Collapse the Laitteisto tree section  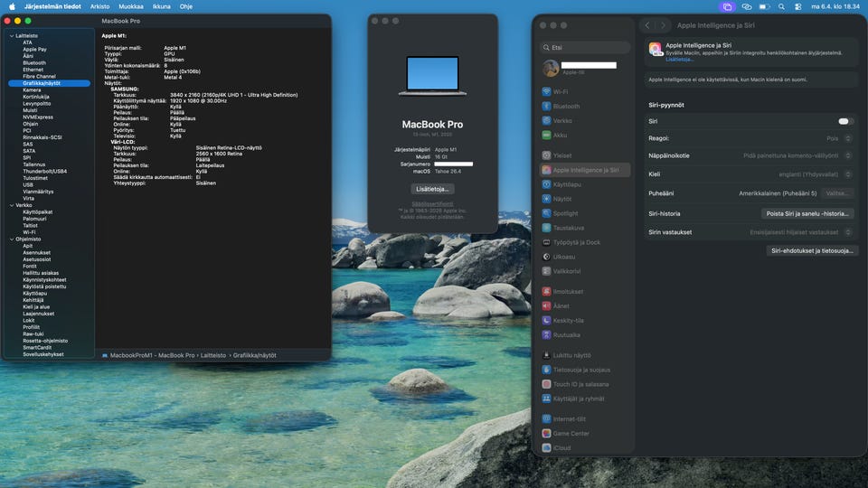(12, 36)
